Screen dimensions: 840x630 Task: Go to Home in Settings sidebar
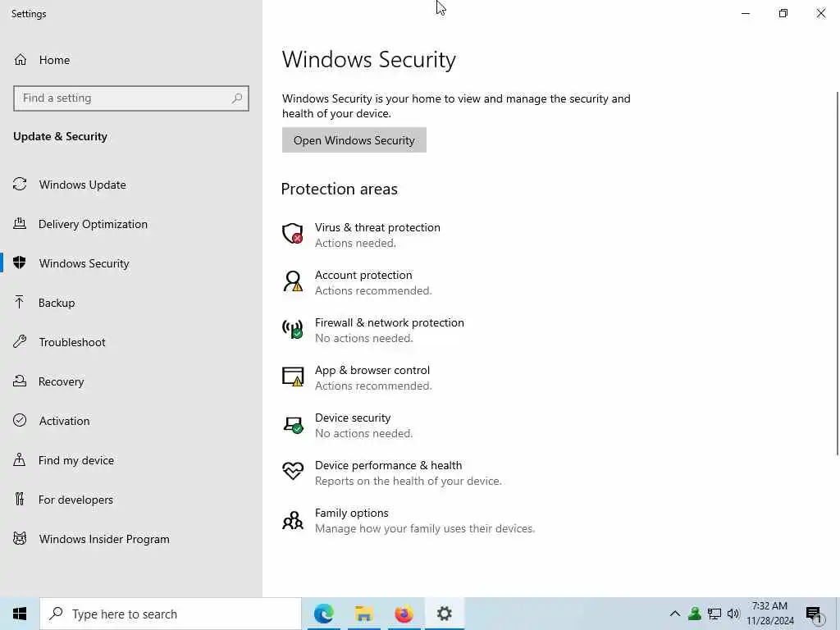coord(131,59)
